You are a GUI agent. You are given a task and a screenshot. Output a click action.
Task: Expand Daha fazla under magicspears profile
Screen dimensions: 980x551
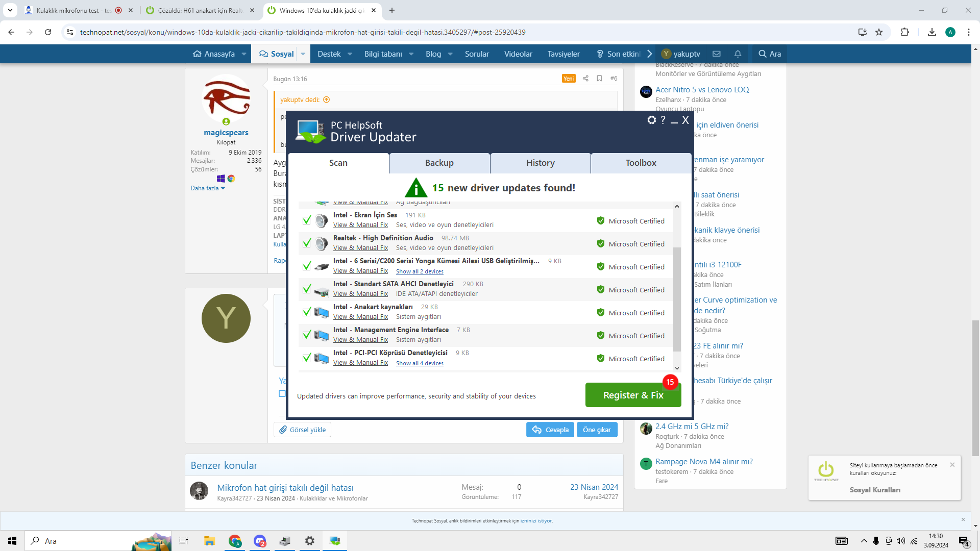click(x=208, y=188)
